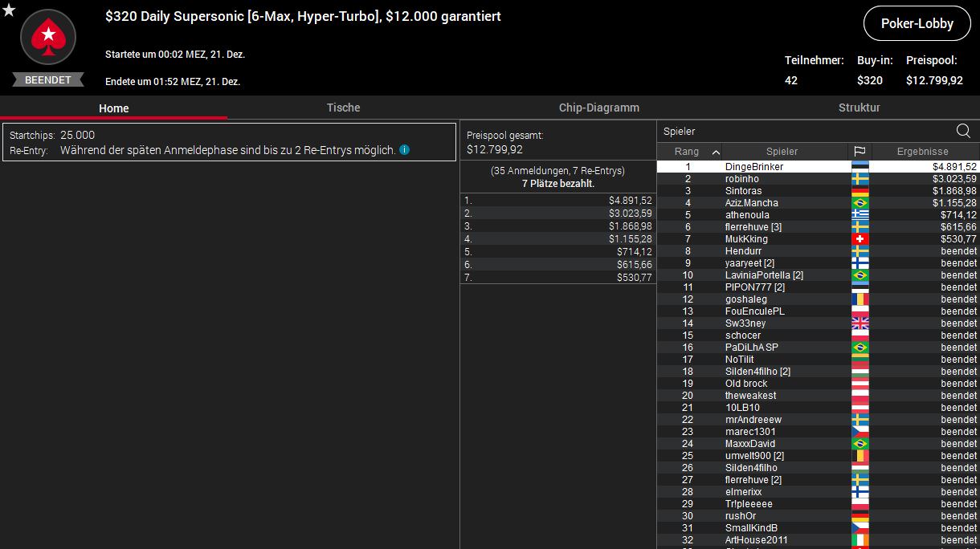Go to the Struktur tab
980x549 pixels.
859,108
